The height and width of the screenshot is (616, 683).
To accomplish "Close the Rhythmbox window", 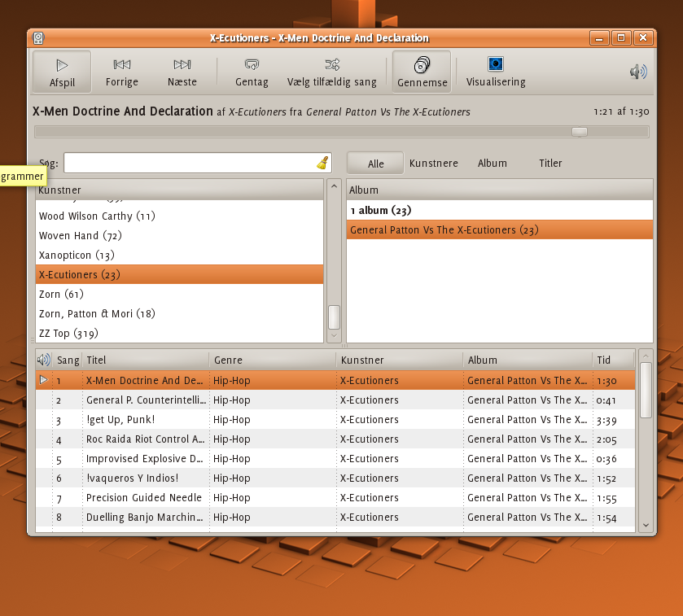I will coord(643,38).
